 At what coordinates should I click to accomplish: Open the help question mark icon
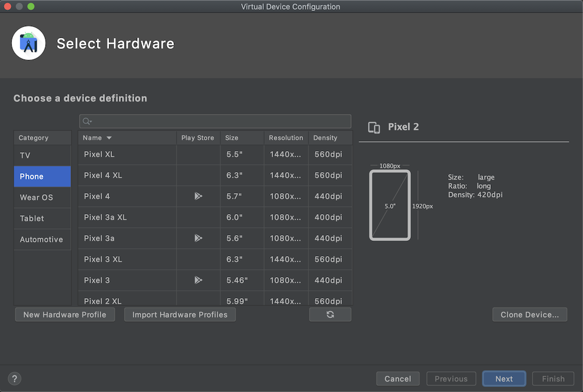tap(14, 379)
